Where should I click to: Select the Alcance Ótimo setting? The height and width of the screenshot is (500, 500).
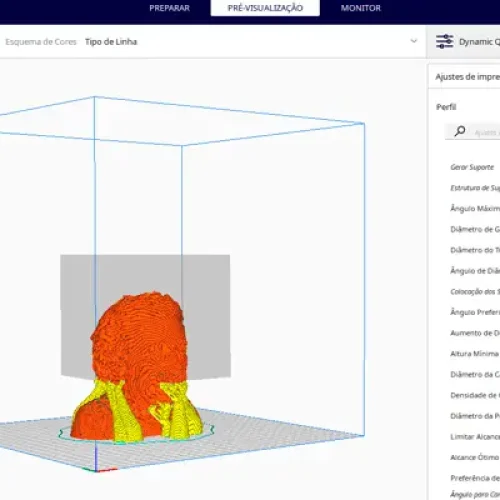coord(475,457)
